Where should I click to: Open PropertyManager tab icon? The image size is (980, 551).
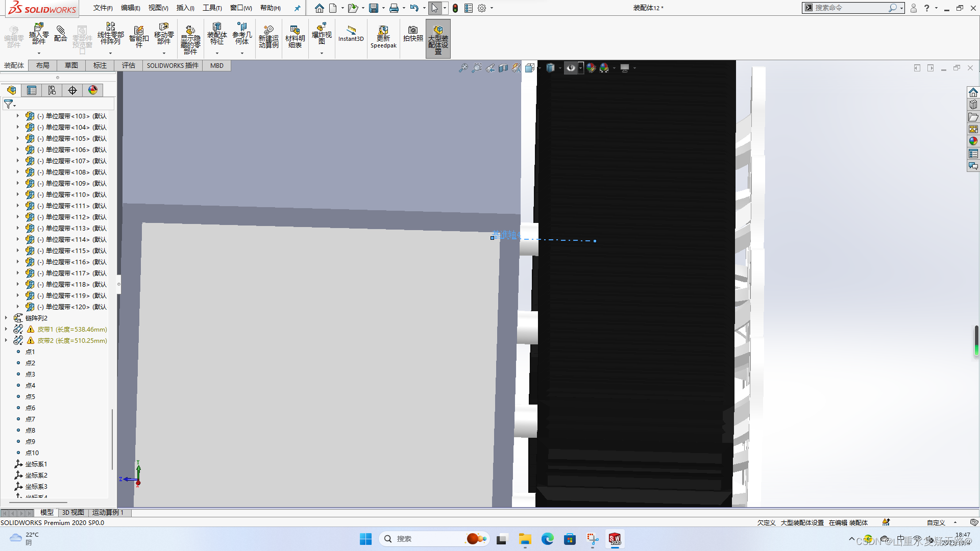pyautogui.click(x=32, y=90)
